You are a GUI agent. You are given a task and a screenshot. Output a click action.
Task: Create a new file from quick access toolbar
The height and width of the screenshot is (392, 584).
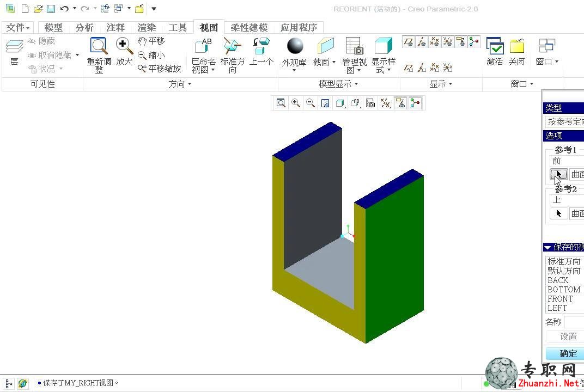pyautogui.click(x=25, y=9)
